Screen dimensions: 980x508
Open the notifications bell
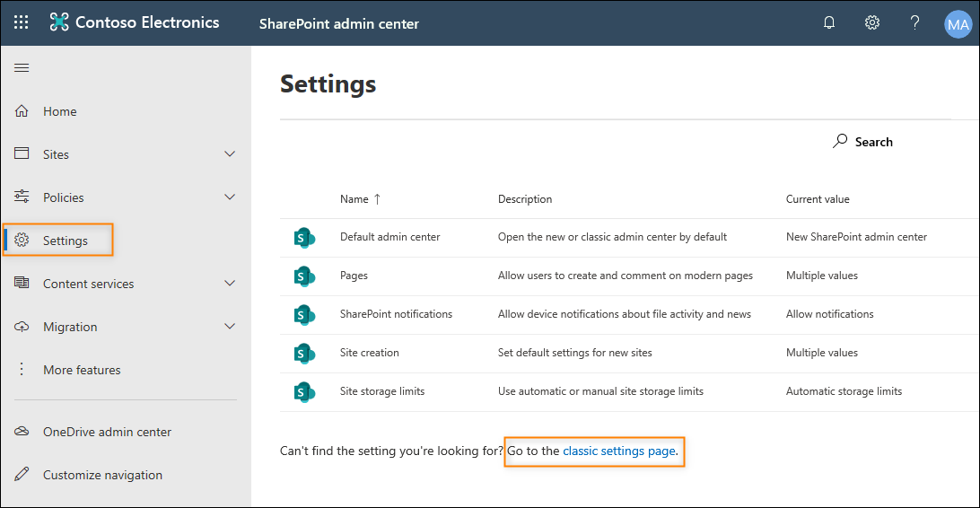pos(828,23)
